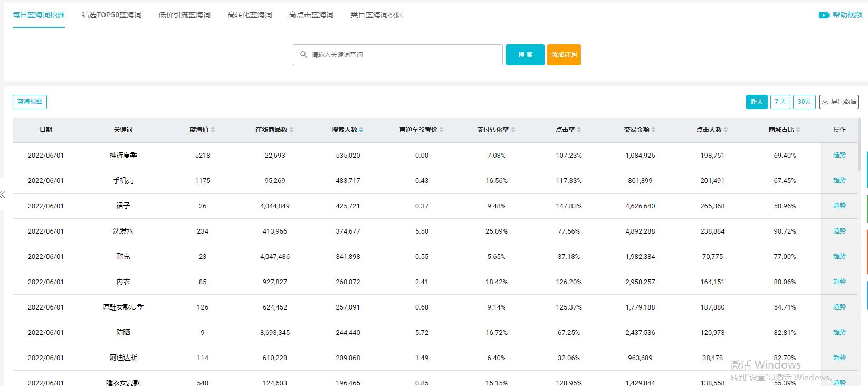Click conversion rate 25.09%
Viewport: 868px width, 386px height.
[x=496, y=231]
